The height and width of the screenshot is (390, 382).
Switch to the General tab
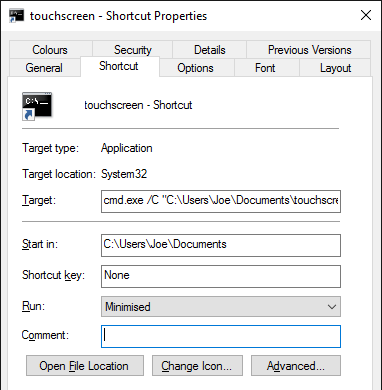(x=44, y=68)
